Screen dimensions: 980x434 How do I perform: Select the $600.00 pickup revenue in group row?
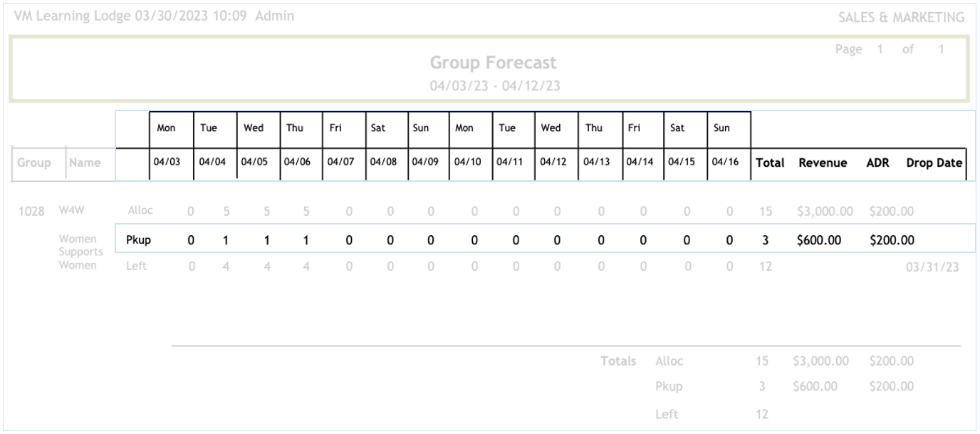tap(818, 240)
